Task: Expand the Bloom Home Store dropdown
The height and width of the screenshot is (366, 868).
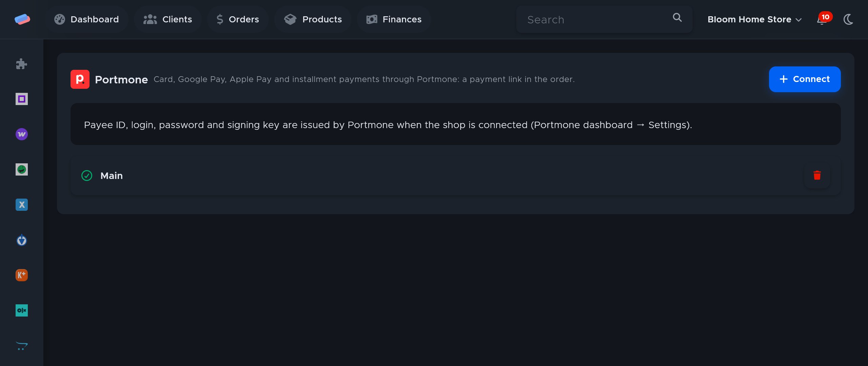Action: click(x=754, y=19)
